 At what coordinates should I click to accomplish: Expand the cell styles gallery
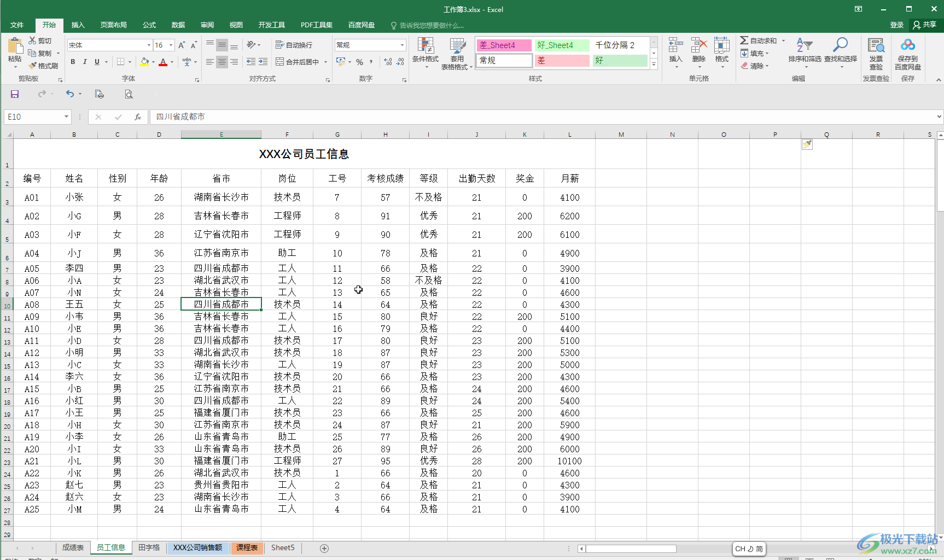(x=654, y=64)
